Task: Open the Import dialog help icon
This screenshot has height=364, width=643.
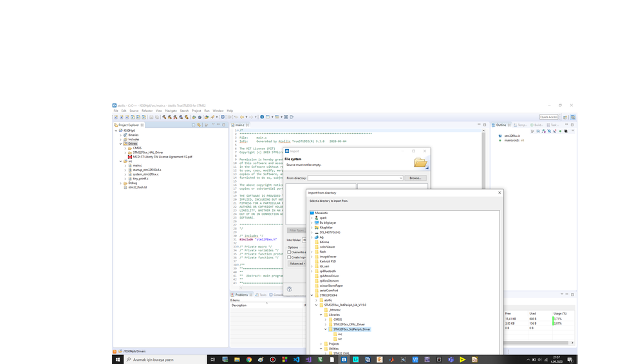Action: pos(290,289)
